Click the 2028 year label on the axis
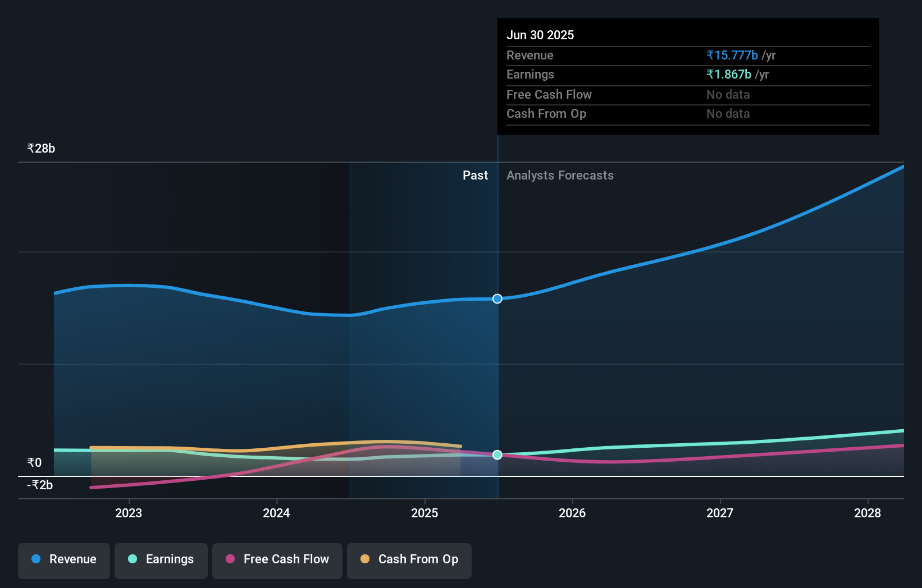The image size is (922, 588). coord(868,513)
